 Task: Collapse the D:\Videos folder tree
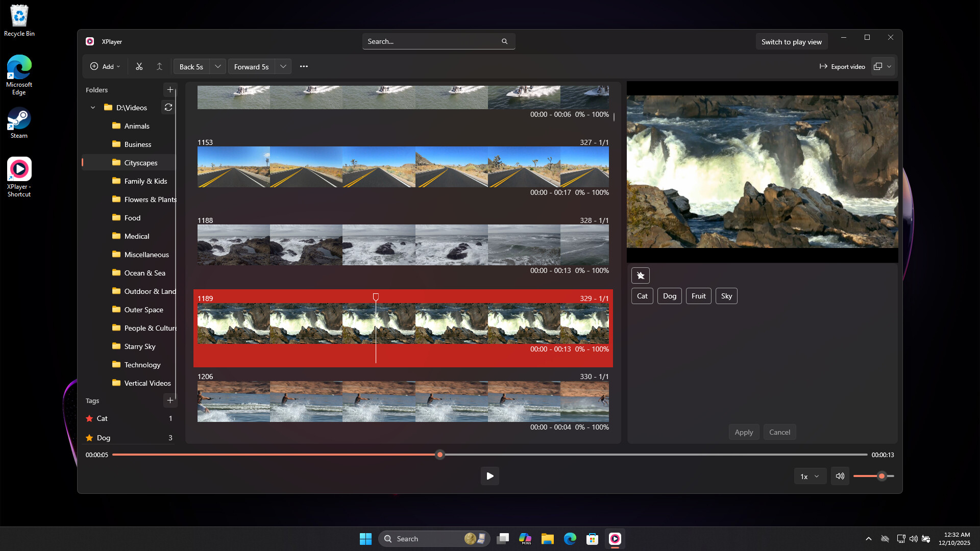[93, 107]
